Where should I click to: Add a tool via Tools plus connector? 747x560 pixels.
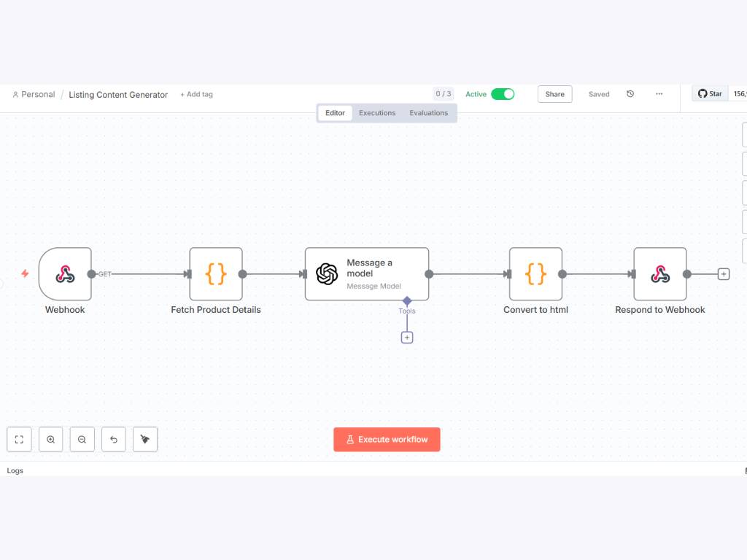407,338
